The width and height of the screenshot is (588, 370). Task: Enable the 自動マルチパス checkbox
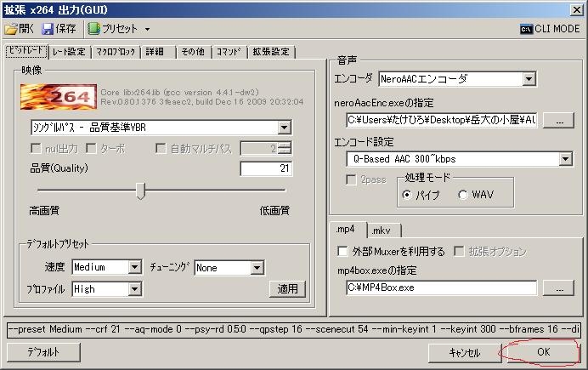161,149
